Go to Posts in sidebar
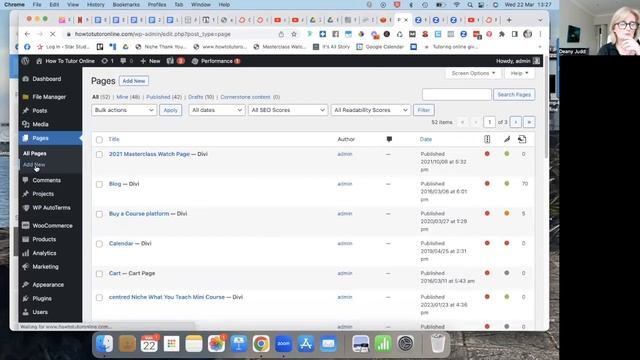 click(x=40, y=111)
